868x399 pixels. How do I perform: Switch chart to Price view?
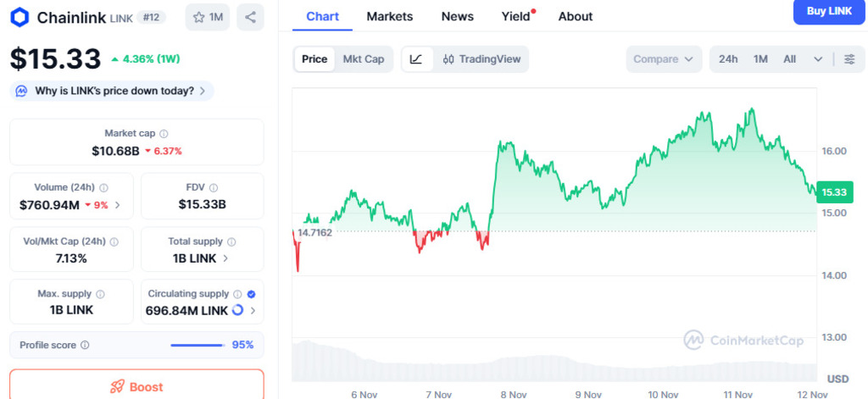314,59
